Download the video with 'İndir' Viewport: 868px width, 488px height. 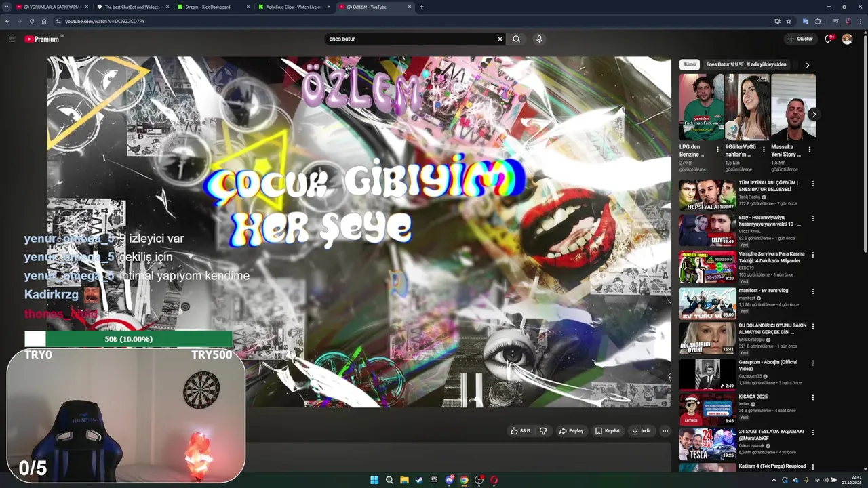642,430
